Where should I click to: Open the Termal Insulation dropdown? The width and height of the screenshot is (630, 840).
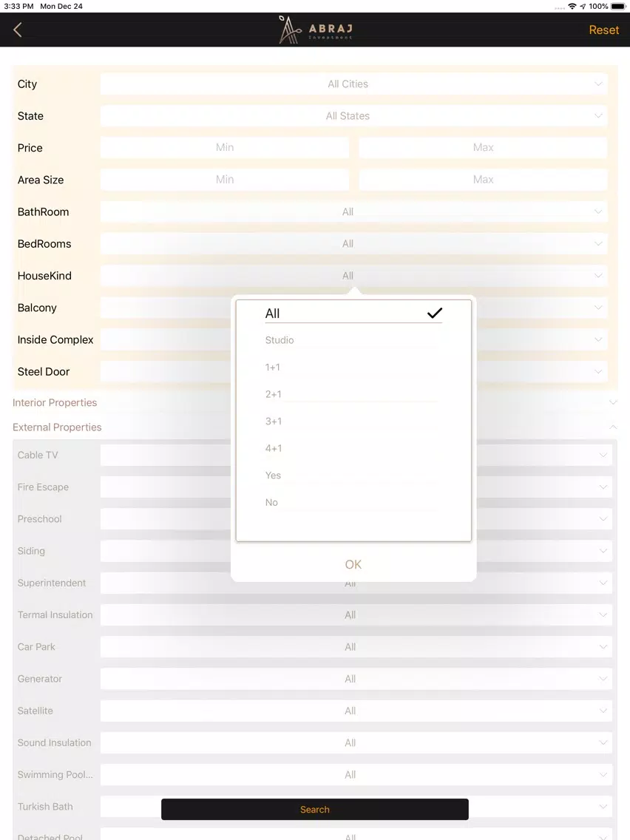point(356,615)
